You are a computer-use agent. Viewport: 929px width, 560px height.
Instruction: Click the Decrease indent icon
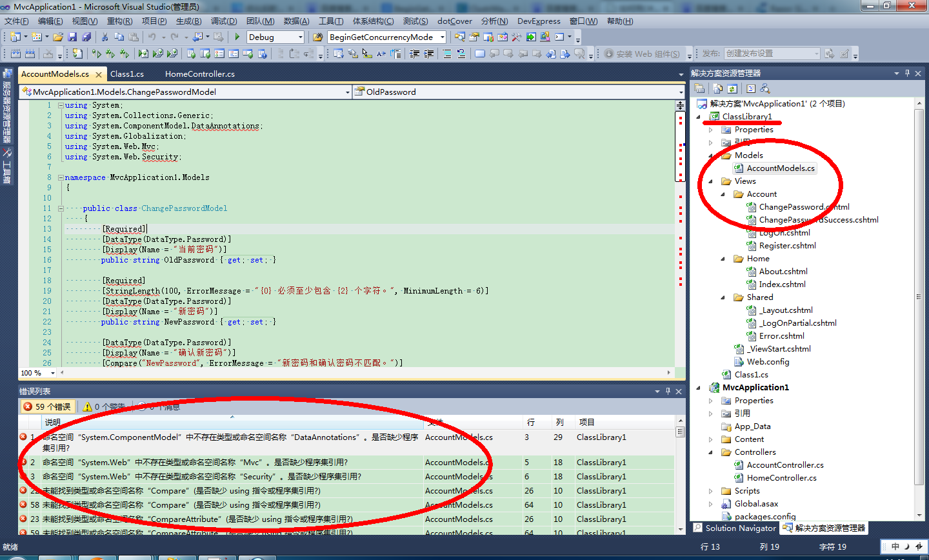tap(414, 54)
